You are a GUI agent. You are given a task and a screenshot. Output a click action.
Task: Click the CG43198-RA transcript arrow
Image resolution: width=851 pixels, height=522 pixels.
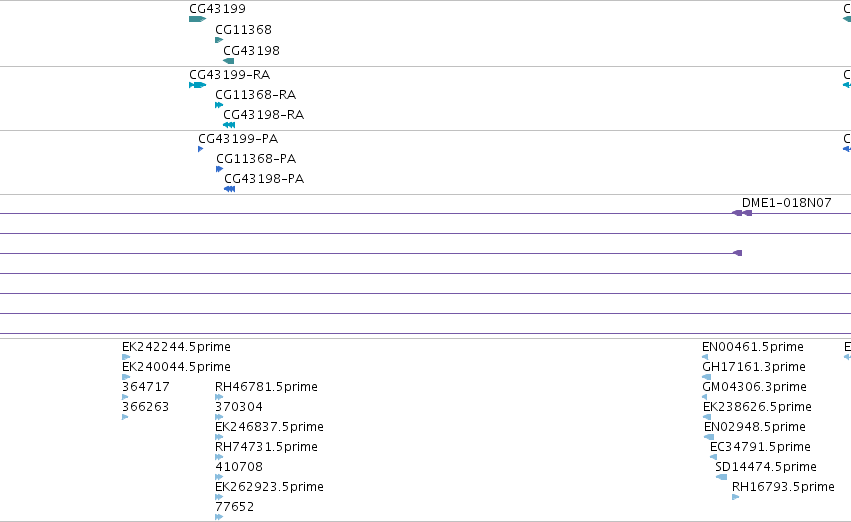click(229, 125)
